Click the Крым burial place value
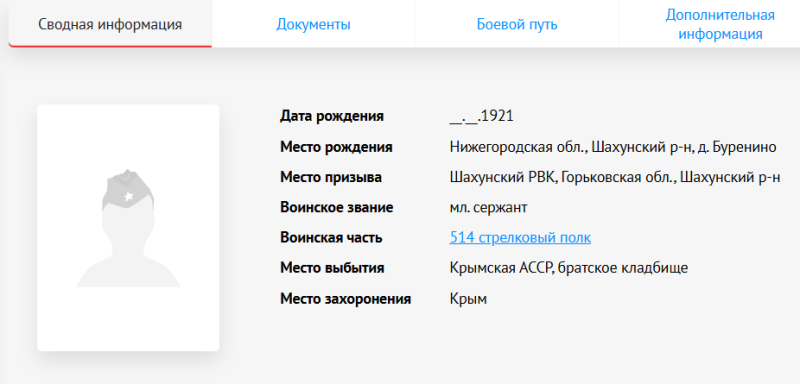The image size is (800, 384). [x=468, y=299]
